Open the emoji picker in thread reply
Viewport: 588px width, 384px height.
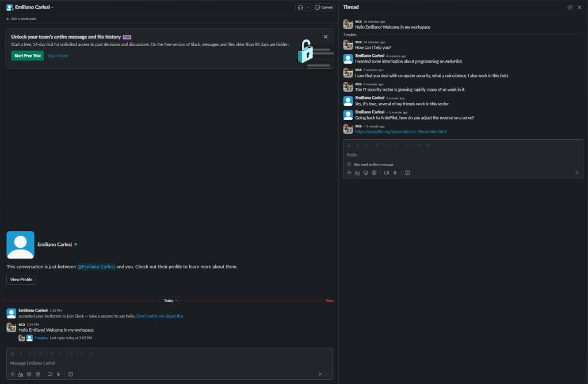point(365,172)
